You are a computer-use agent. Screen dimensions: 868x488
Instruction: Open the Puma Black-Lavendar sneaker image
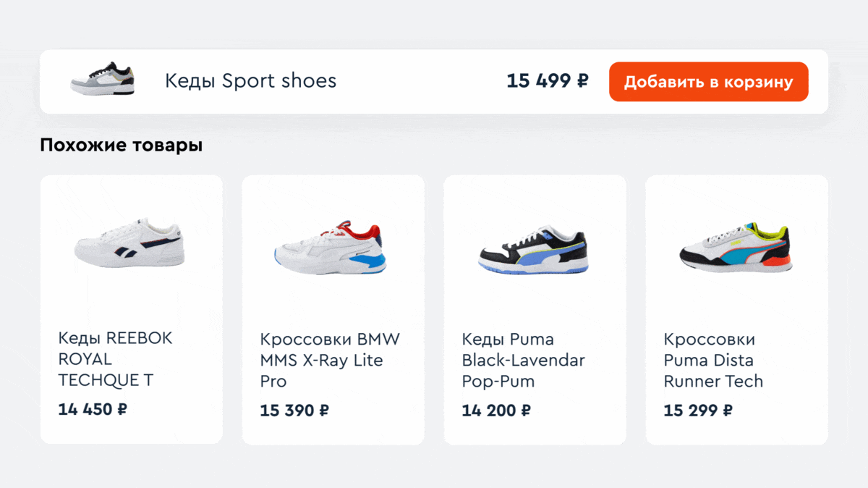coord(533,251)
